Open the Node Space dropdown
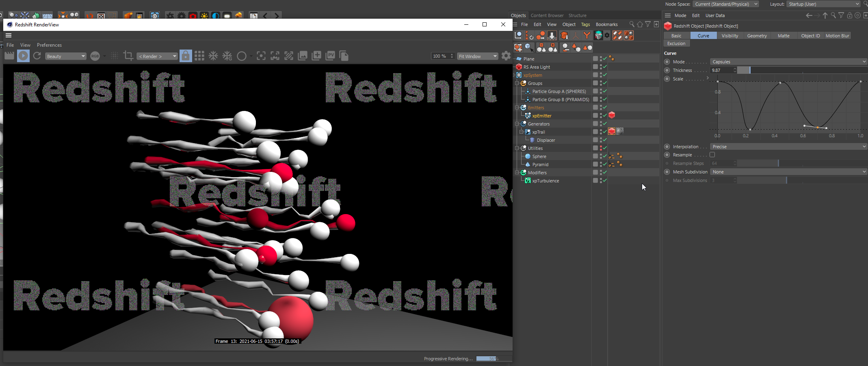This screenshot has width=868, height=366. tap(726, 4)
